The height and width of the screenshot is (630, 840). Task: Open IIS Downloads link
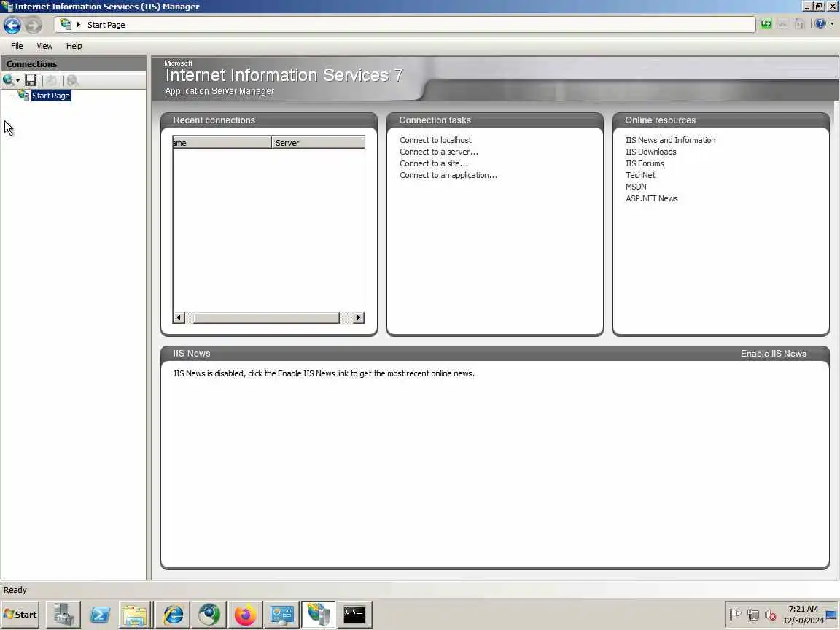[651, 152]
